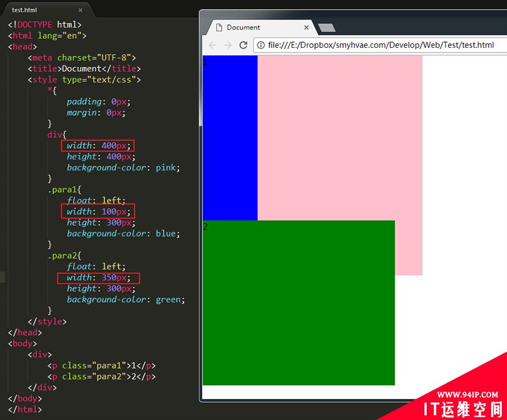Viewport: 507px width, 420px height.
Task: Click the pink div area in page
Action: click(x=340, y=138)
